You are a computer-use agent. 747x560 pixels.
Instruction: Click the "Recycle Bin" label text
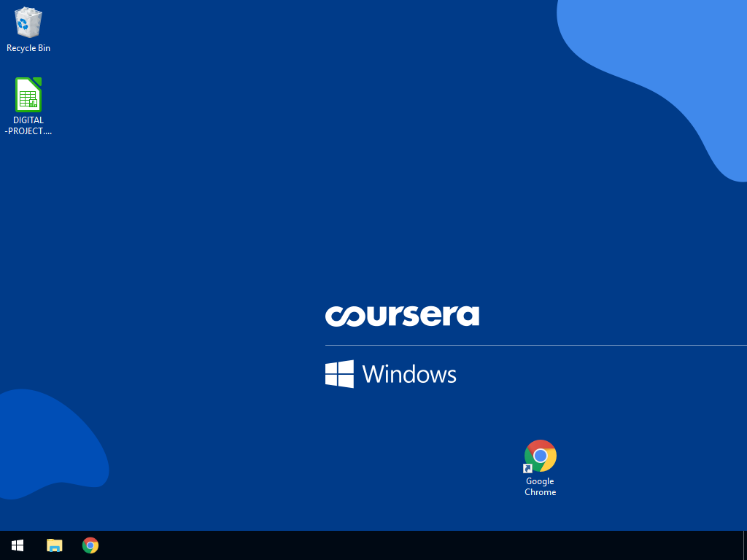pyautogui.click(x=28, y=48)
